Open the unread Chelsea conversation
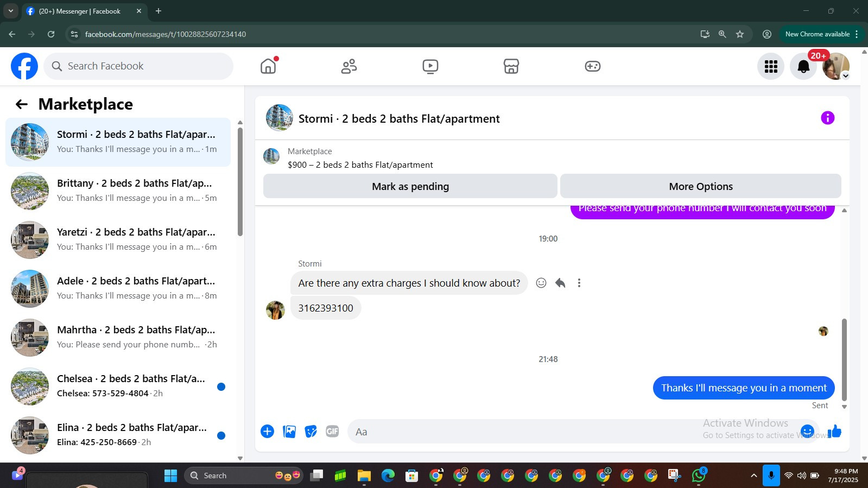 (x=118, y=386)
